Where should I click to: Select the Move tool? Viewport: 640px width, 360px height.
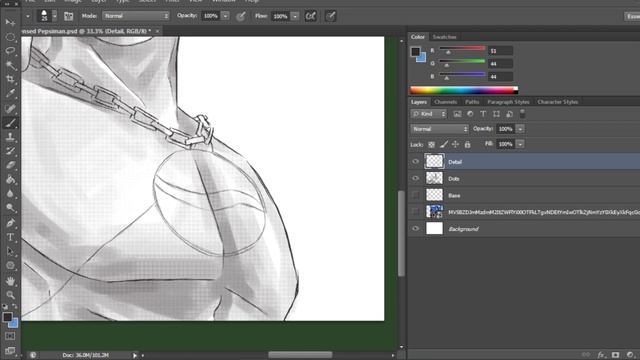[x=10, y=22]
